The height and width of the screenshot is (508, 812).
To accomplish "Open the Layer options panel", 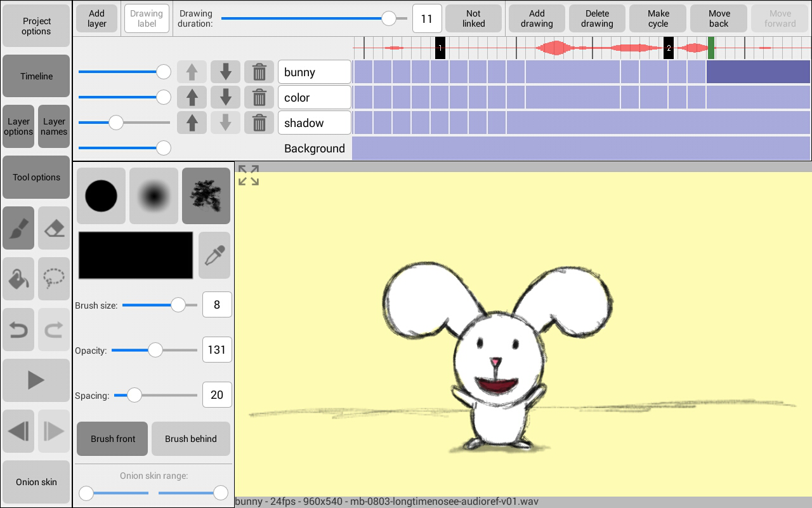I will (x=18, y=126).
